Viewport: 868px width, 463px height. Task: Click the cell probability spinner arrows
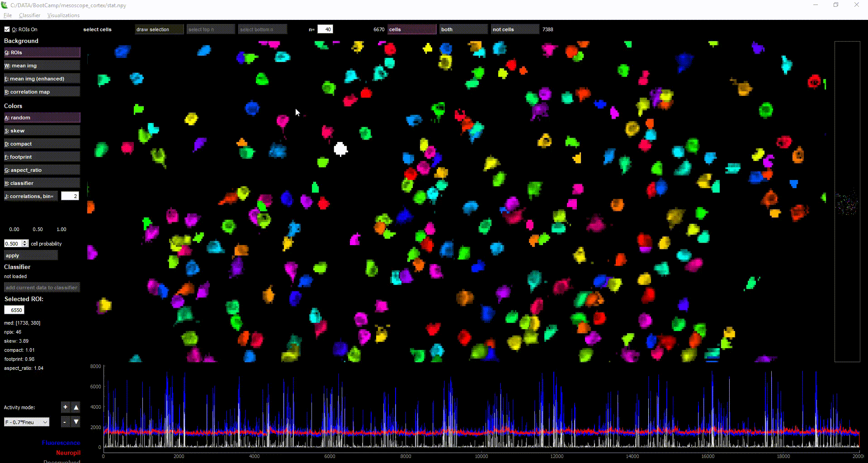tap(25, 244)
